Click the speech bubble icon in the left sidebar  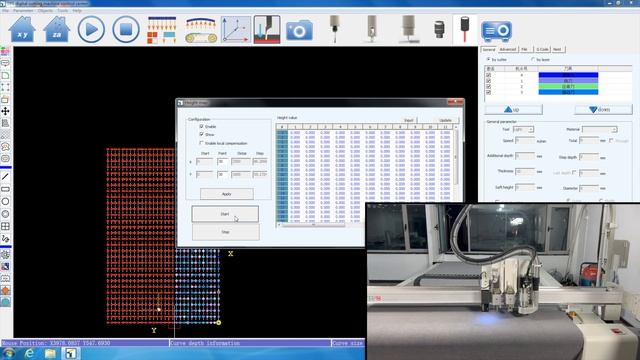pyautogui.click(x=5, y=64)
